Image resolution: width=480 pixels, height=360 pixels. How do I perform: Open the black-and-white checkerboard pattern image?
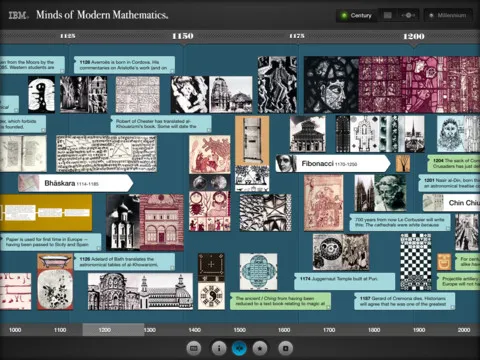click(416, 262)
